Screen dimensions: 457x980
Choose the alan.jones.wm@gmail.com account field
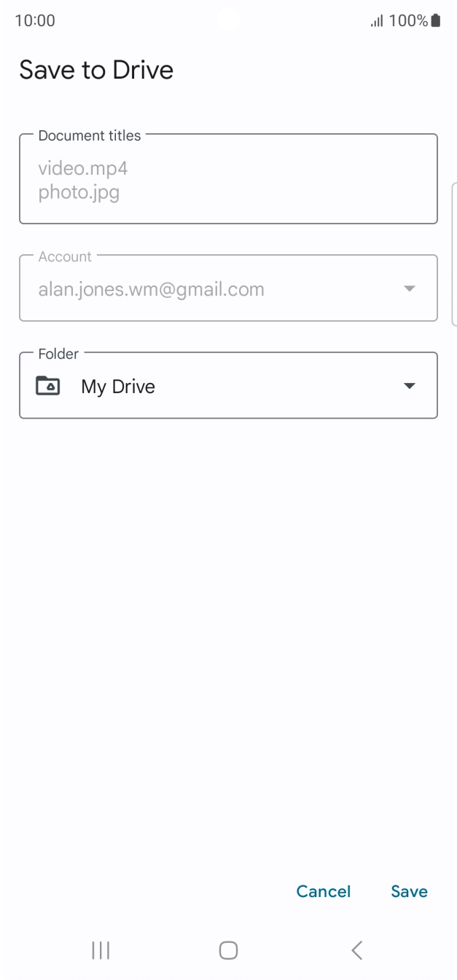pyautogui.click(x=228, y=288)
